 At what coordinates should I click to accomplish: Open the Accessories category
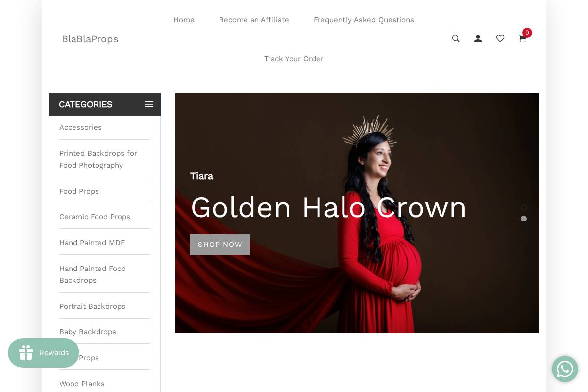click(x=80, y=127)
